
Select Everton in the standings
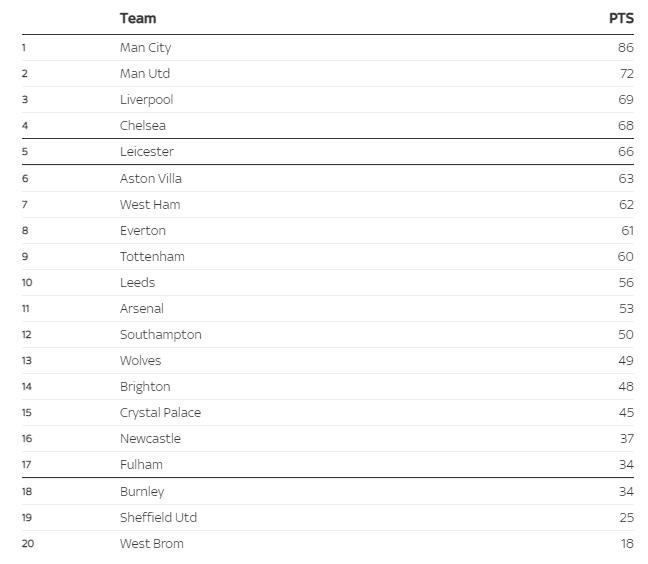pos(143,231)
